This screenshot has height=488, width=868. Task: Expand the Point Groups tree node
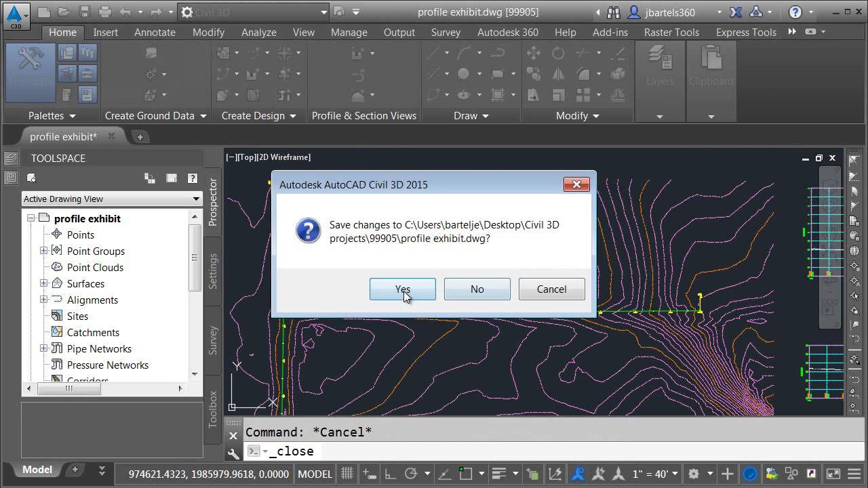coord(43,251)
